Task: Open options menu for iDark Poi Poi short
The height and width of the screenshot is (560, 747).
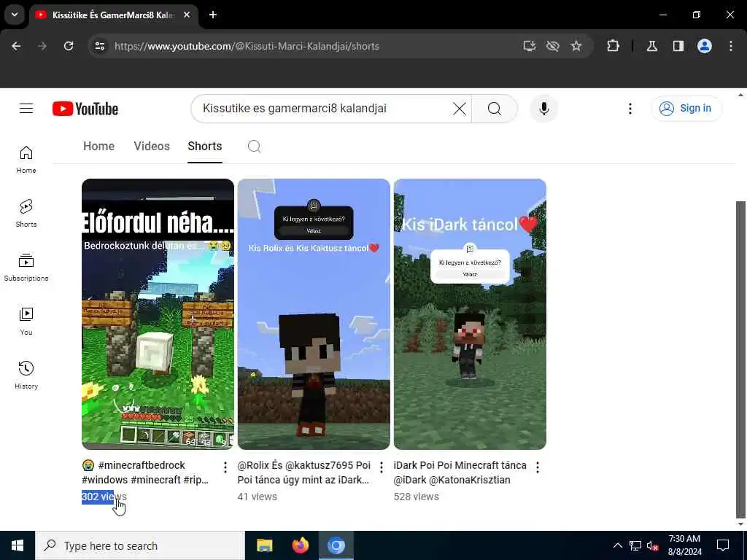Action: pyautogui.click(x=538, y=467)
